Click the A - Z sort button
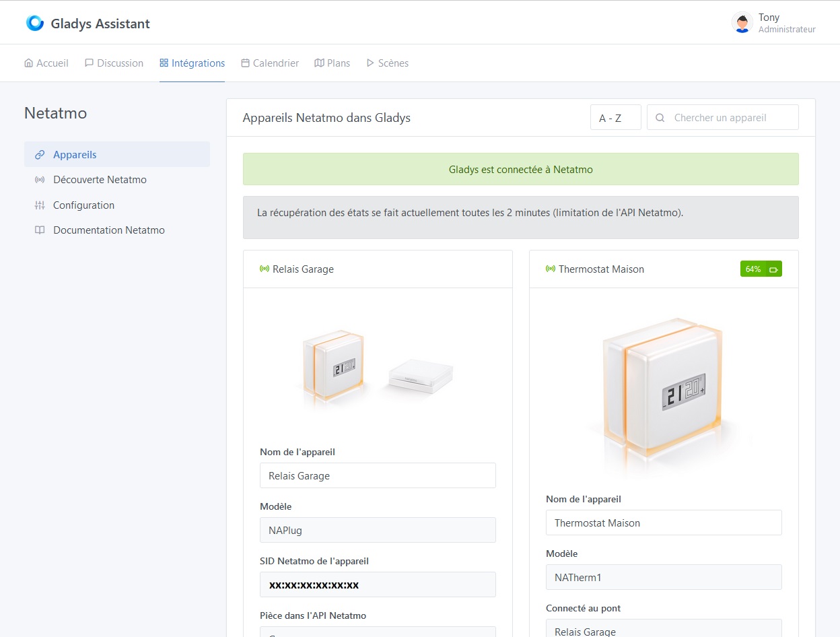 coord(615,117)
